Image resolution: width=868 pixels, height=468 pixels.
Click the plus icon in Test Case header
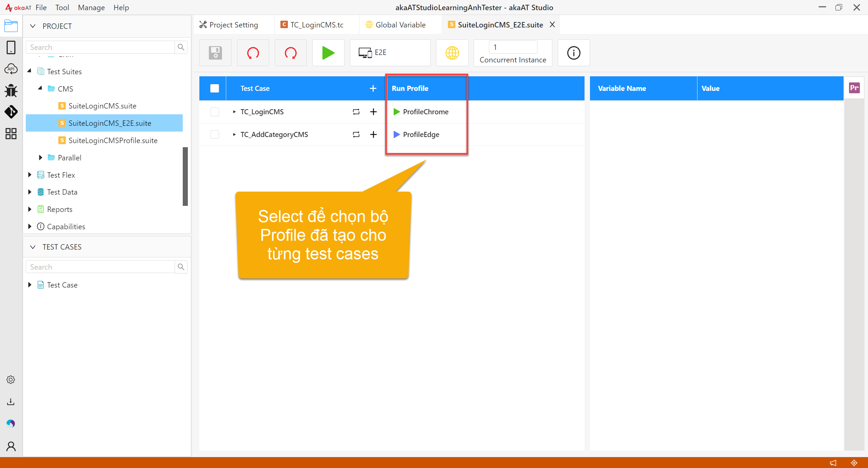(x=373, y=89)
